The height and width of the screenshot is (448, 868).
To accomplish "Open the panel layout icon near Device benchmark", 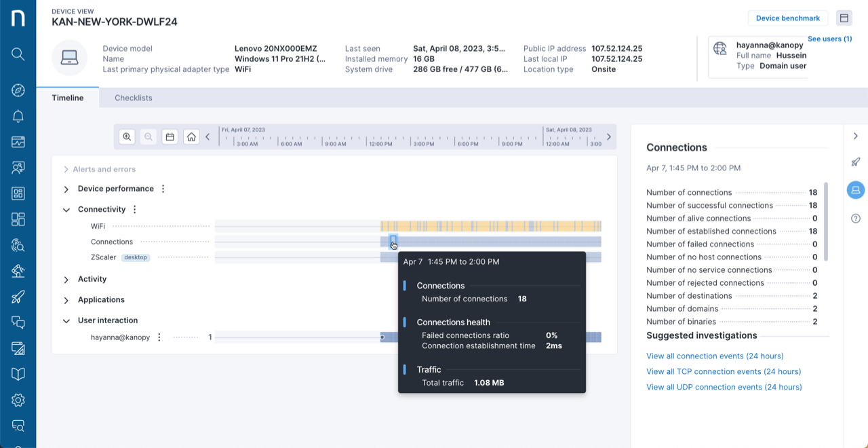I will [x=844, y=18].
